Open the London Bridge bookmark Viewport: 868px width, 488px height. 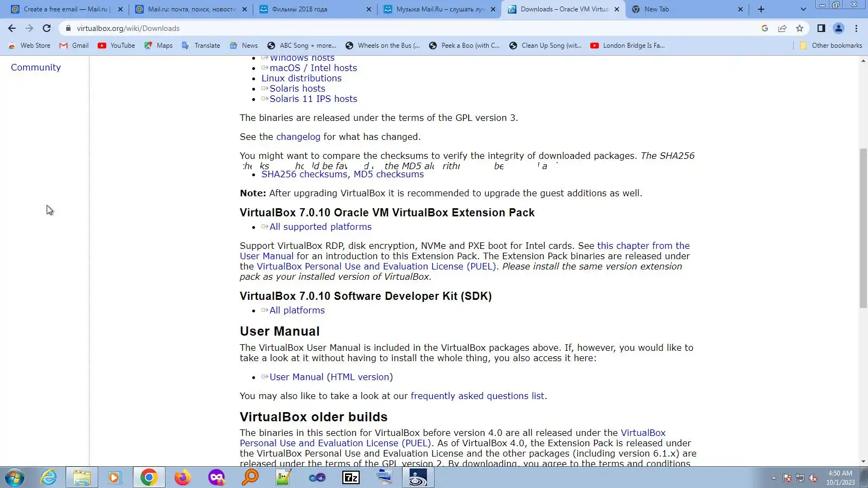point(627,46)
